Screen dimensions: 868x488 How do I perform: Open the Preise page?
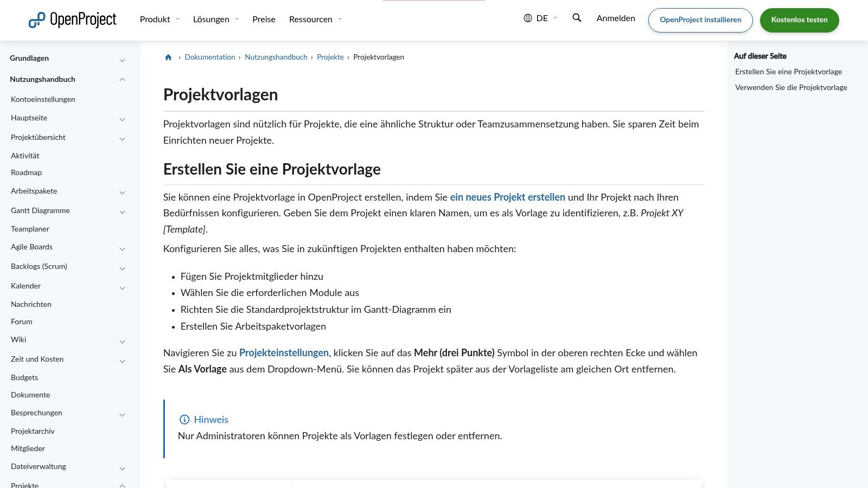click(264, 19)
